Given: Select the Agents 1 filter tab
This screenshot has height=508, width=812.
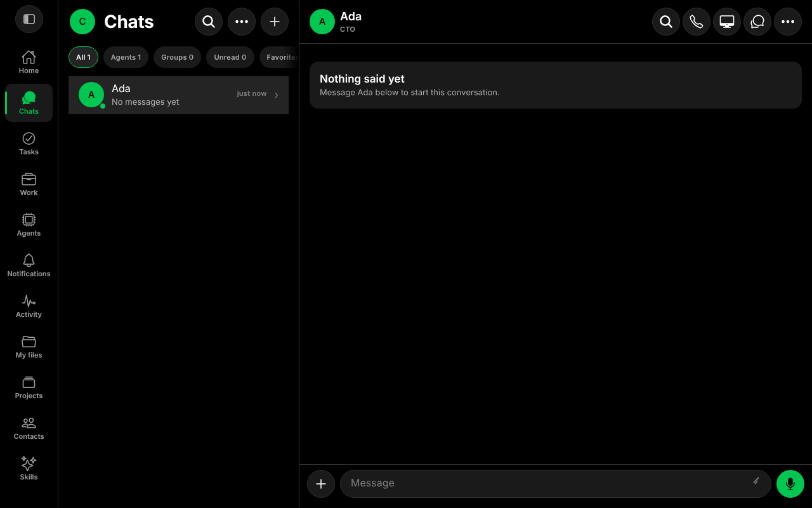Looking at the screenshot, I should [126, 57].
